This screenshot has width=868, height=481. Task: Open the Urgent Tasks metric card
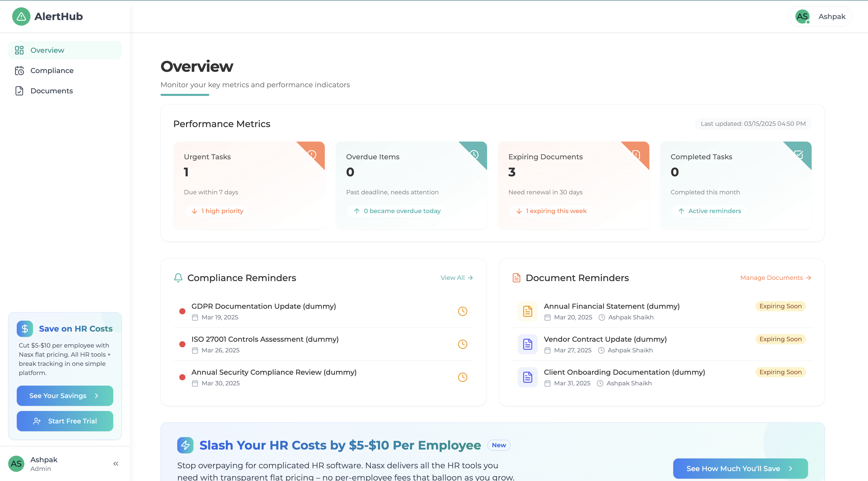pyautogui.click(x=249, y=185)
